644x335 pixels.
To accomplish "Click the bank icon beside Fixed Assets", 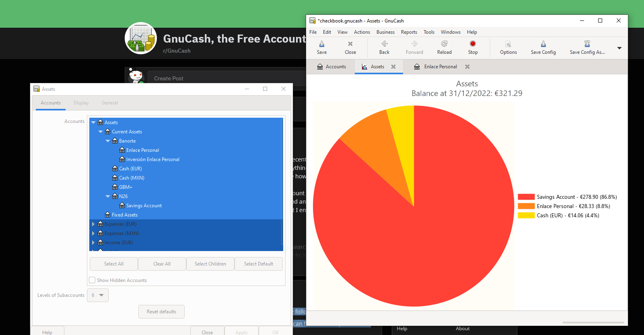I will click(107, 215).
